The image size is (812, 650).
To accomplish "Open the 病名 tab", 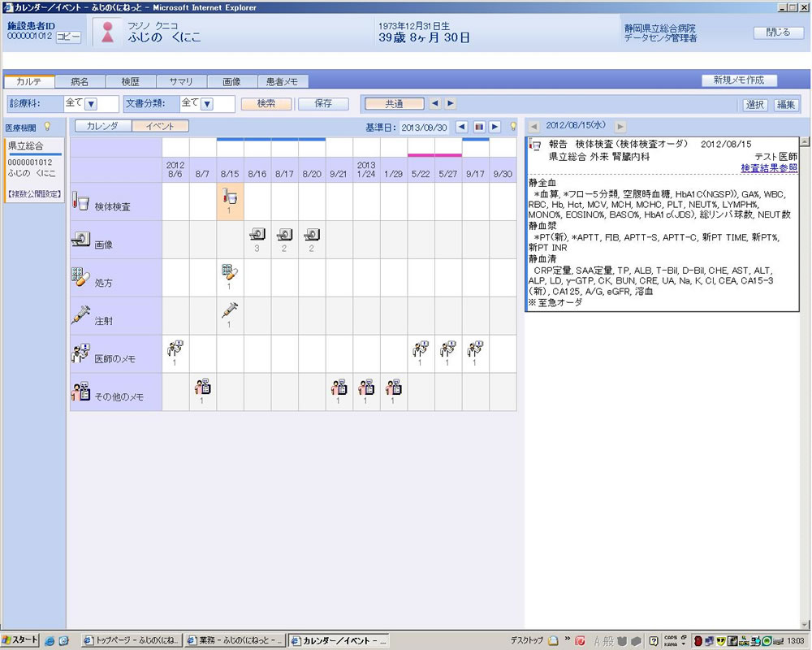I will pos(80,81).
